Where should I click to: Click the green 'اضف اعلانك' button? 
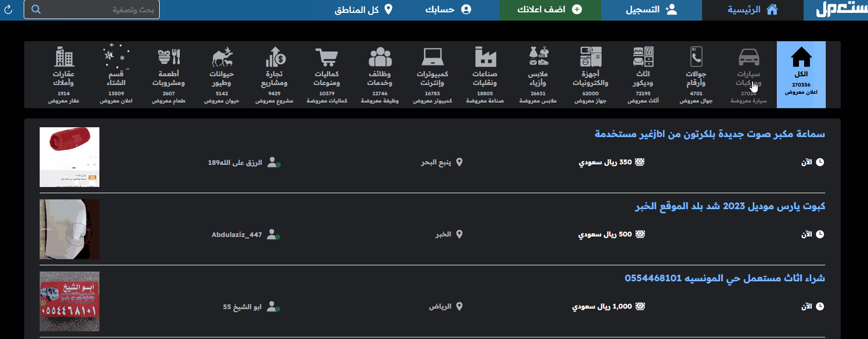coord(550,10)
